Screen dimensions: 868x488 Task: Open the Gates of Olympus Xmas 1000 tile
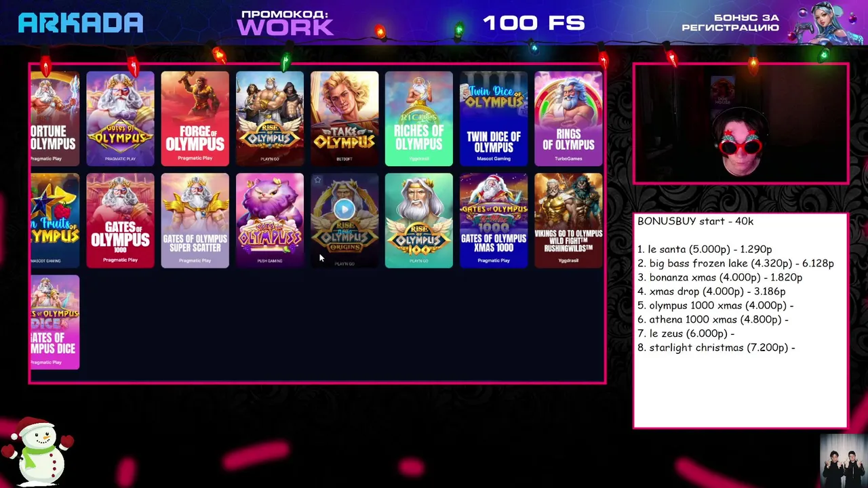493,220
